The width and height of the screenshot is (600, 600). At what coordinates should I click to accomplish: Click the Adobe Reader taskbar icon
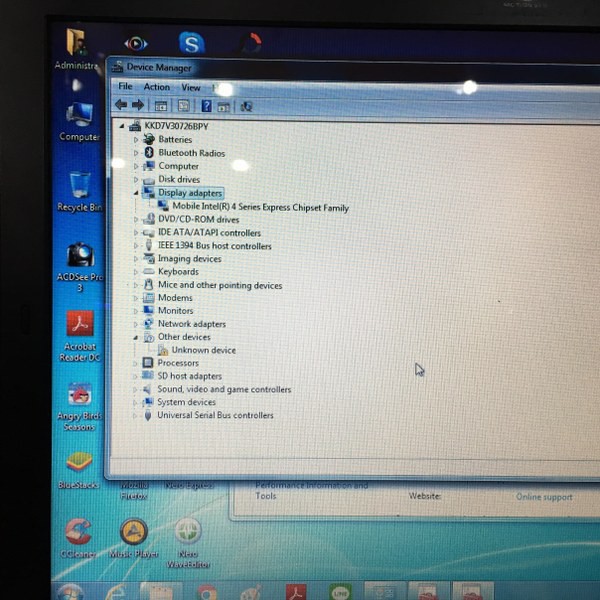tap(296, 592)
